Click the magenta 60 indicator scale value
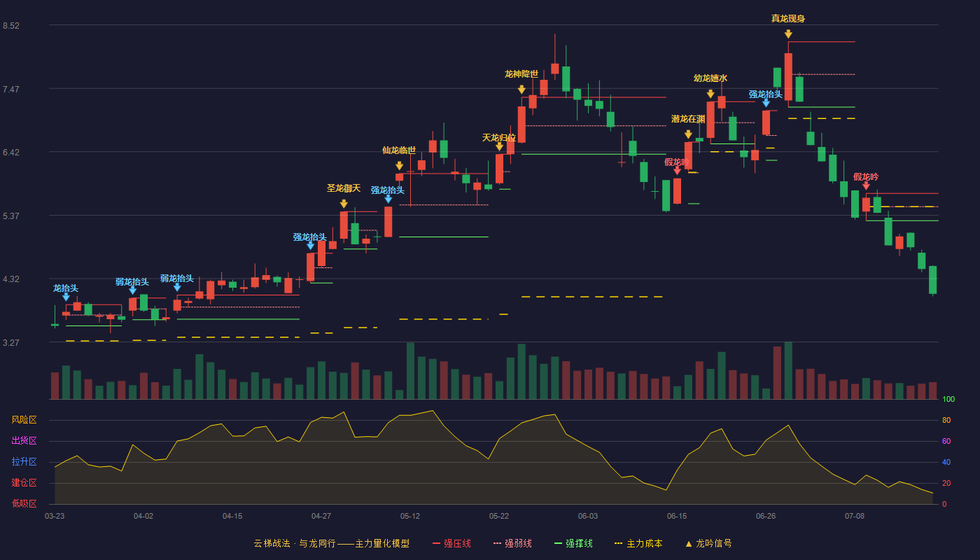 (x=946, y=442)
